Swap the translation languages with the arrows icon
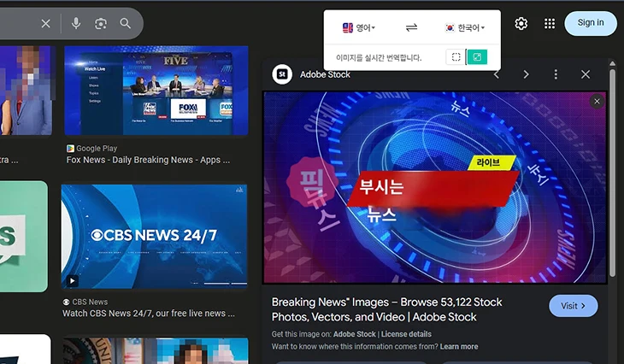624x364 pixels. coord(411,27)
